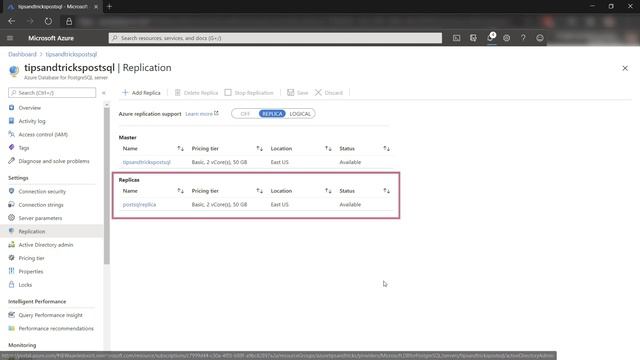
Task: Sort Master table by Status
Action: point(387,149)
